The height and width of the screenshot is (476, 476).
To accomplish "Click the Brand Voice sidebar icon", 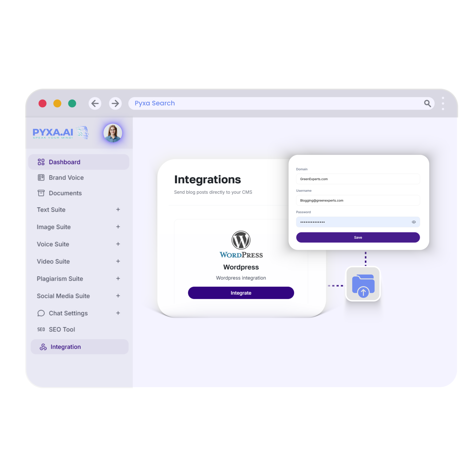I will coord(42,177).
